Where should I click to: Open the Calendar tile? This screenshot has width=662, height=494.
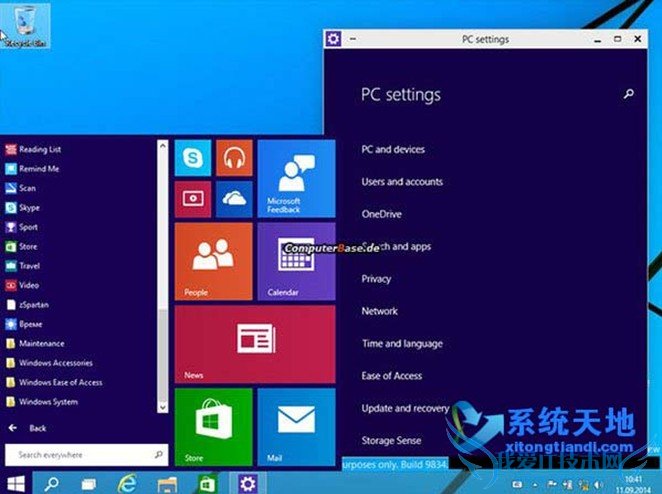(x=296, y=261)
